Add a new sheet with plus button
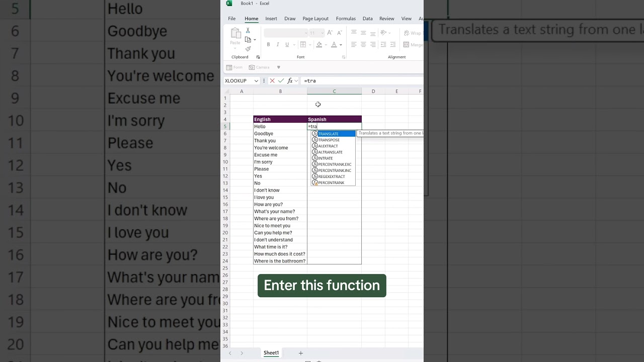The height and width of the screenshot is (362, 644). click(x=301, y=353)
